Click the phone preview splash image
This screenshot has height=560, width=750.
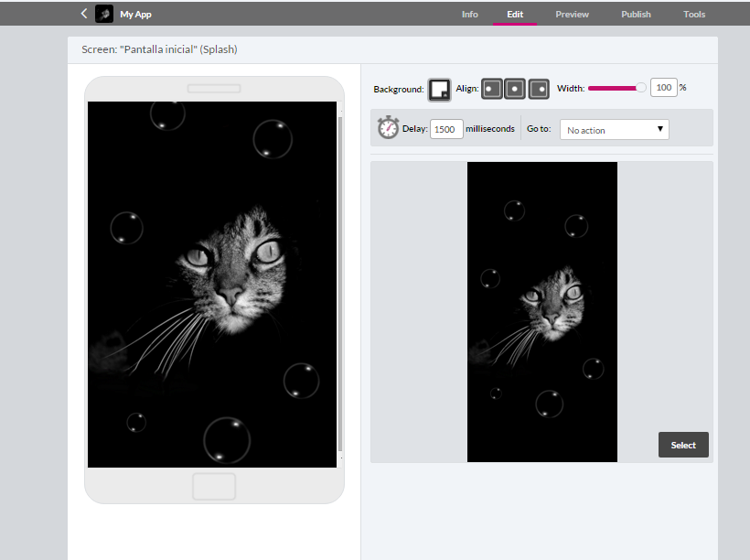[x=212, y=285]
